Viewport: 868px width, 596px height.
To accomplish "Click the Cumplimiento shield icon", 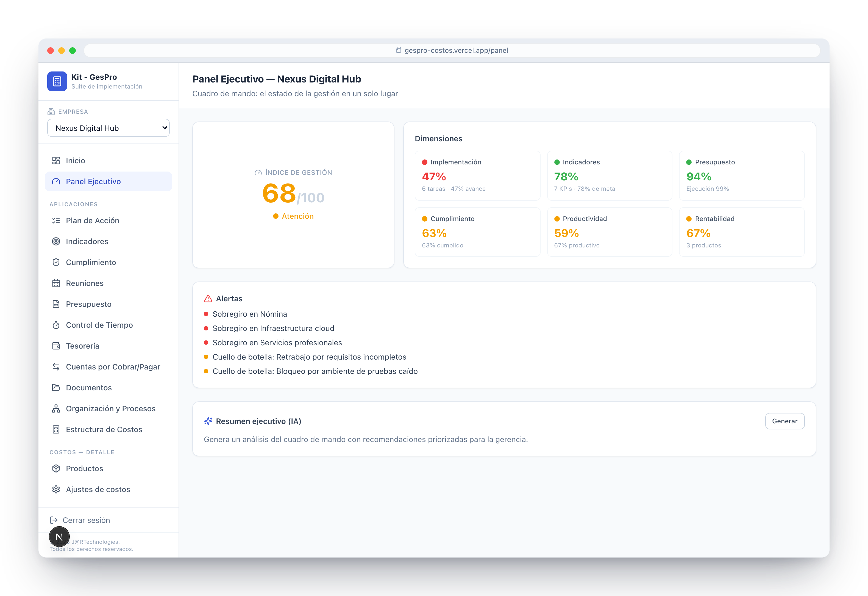I will click(56, 263).
